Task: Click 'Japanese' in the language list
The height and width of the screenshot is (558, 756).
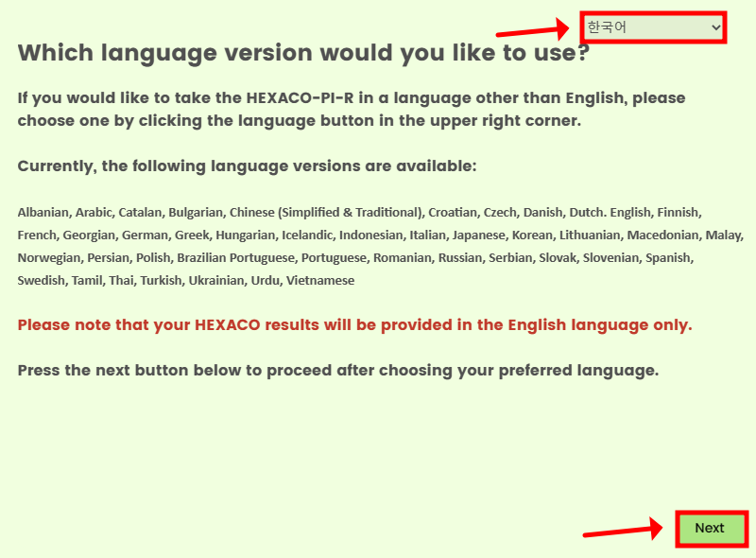Action: click(479, 235)
